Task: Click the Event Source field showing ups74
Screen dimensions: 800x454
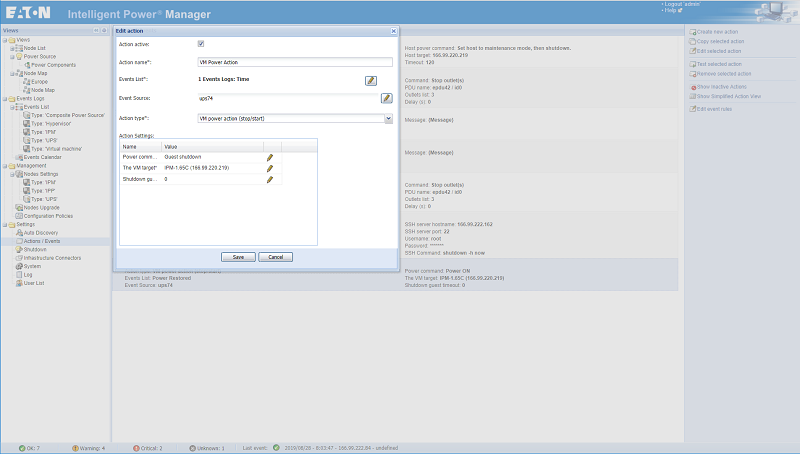Action: coord(288,98)
